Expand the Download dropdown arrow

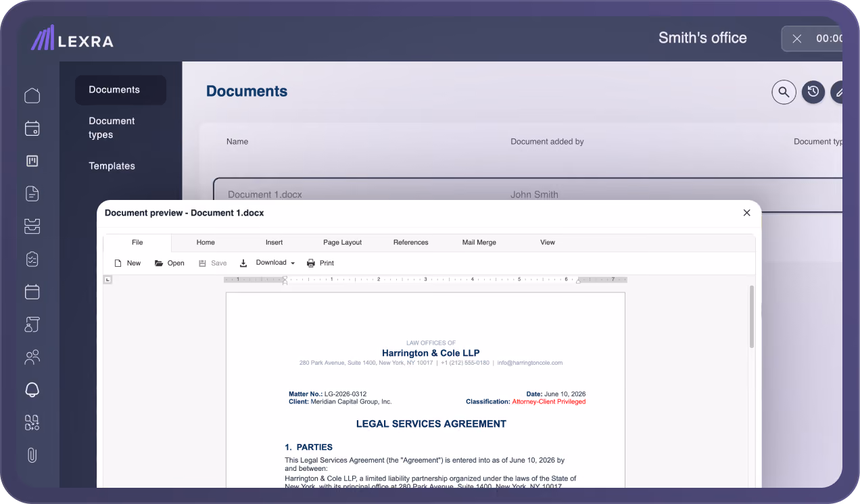click(x=293, y=263)
